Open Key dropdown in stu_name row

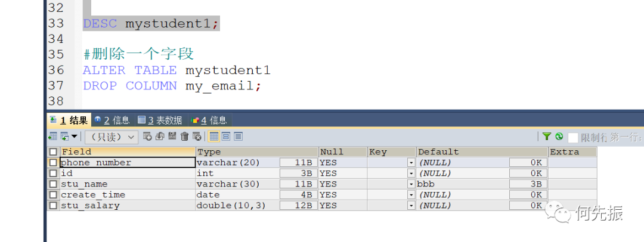click(x=411, y=184)
